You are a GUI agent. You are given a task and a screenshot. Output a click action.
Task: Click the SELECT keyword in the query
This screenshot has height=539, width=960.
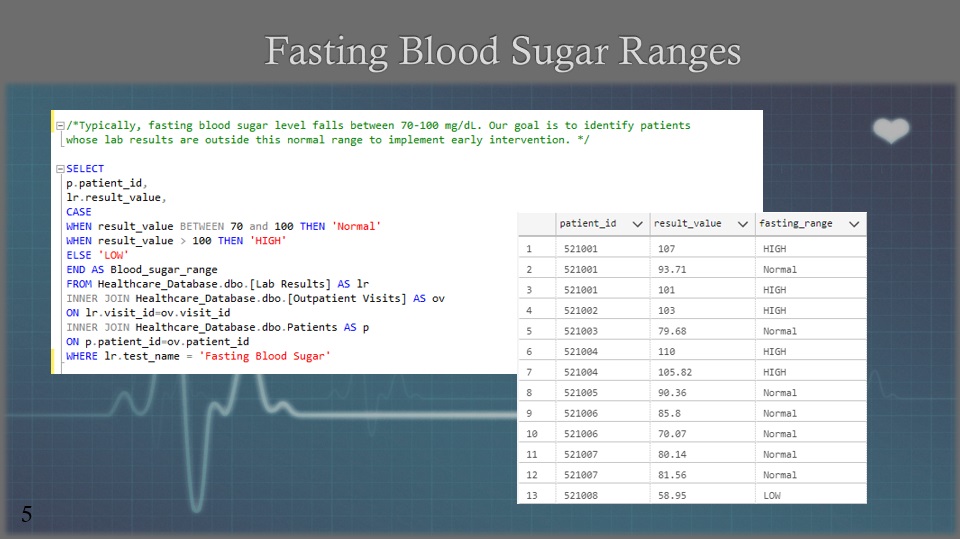[x=85, y=168]
